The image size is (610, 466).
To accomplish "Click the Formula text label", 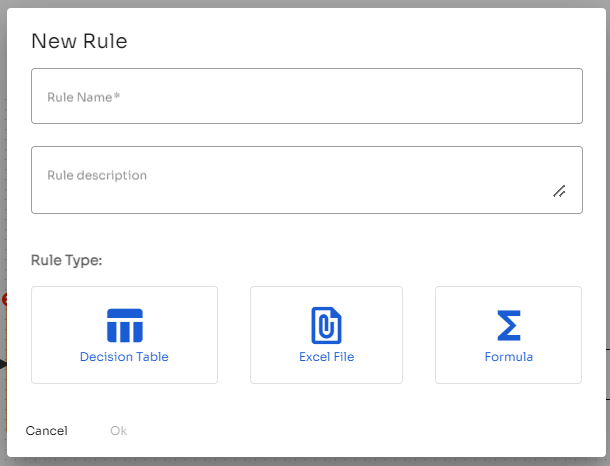I will tap(508, 357).
